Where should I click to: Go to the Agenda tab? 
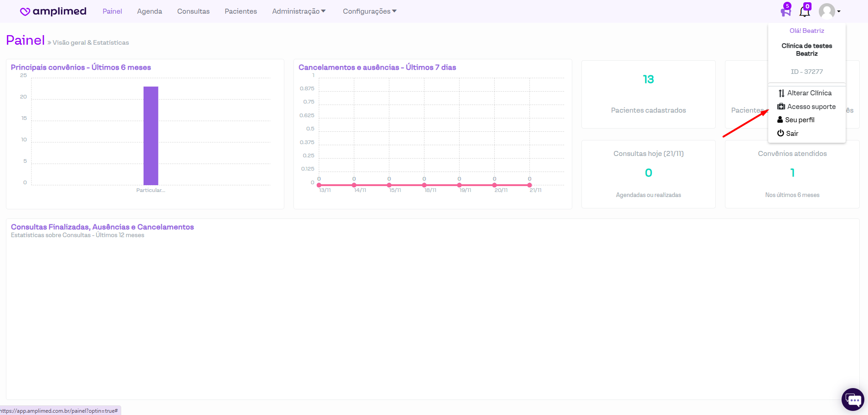[x=149, y=11]
